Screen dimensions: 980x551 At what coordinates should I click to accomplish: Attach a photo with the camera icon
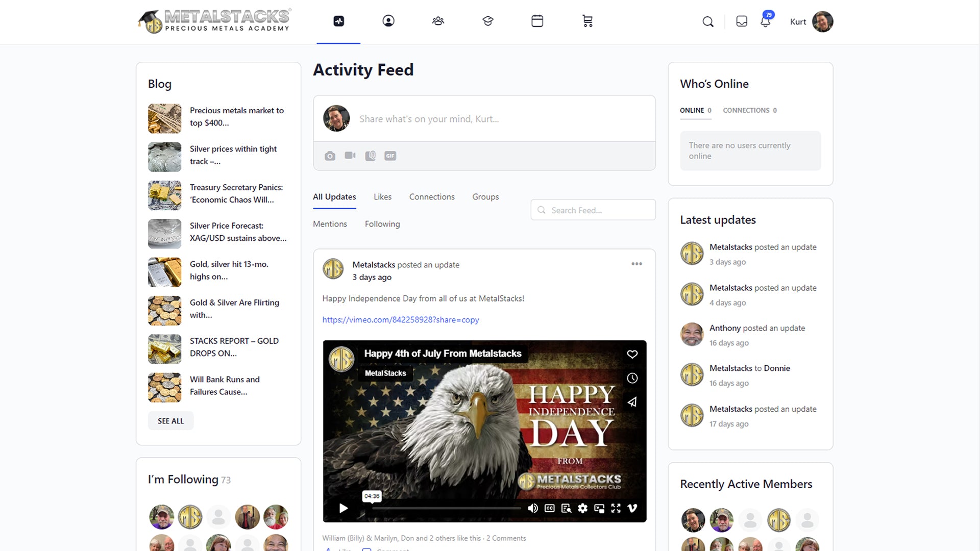[x=330, y=156]
